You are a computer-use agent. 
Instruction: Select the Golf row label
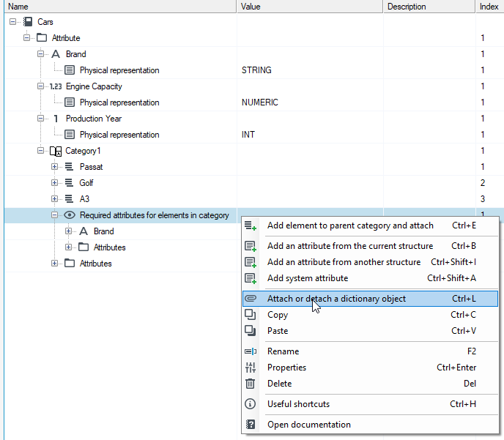tap(86, 183)
